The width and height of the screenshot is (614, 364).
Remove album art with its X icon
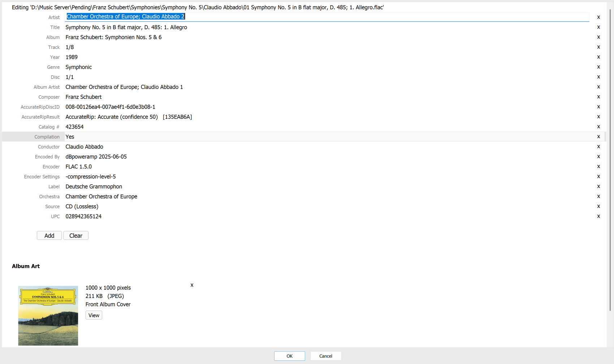pyautogui.click(x=192, y=285)
